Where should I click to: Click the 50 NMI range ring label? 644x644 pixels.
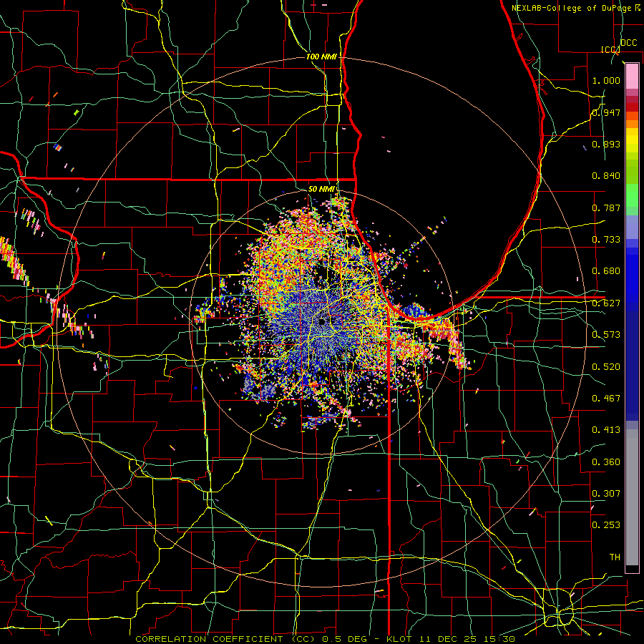coord(321,189)
